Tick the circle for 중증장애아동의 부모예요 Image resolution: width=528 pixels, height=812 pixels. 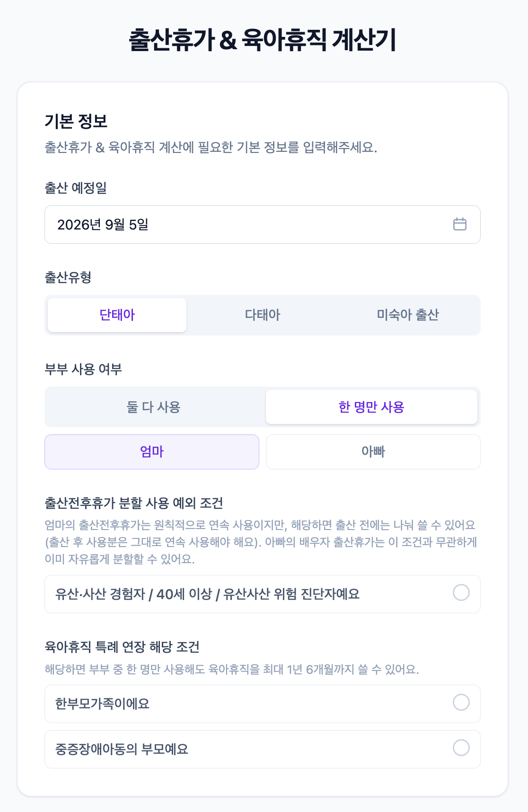pyautogui.click(x=461, y=748)
